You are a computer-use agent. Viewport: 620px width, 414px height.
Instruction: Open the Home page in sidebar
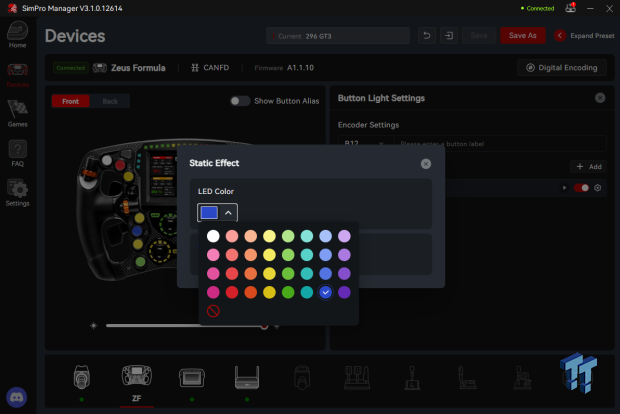tap(17, 35)
